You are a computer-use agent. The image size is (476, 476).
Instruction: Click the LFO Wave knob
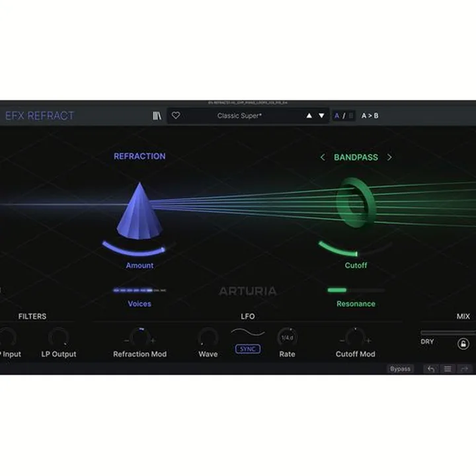point(208,337)
